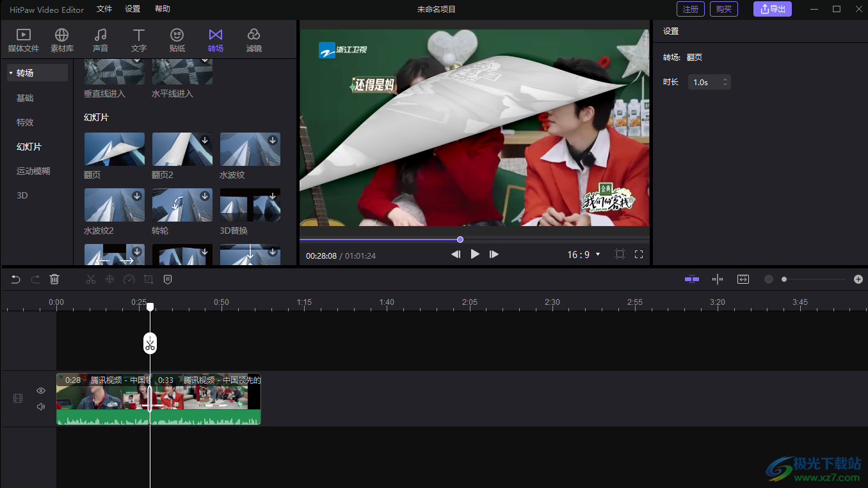Open the 文件 menu
The height and width of the screenshot is (488, 868).
(x=104, y=9)
